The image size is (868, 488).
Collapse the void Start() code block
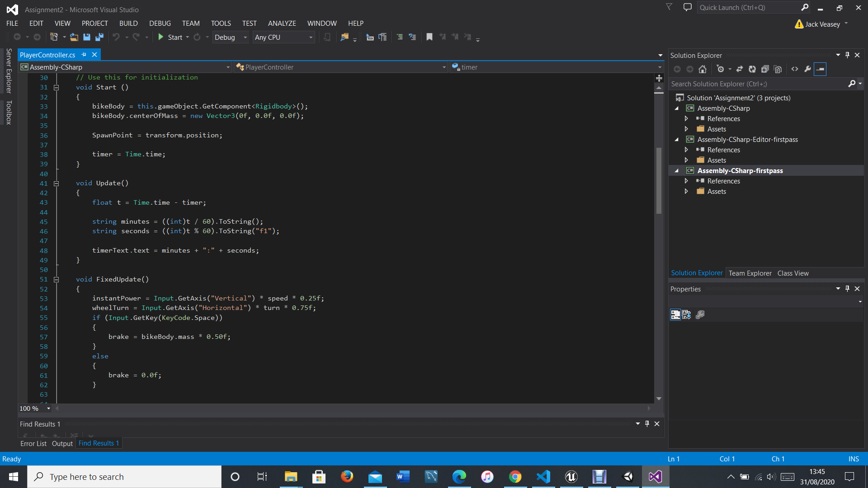56,88
